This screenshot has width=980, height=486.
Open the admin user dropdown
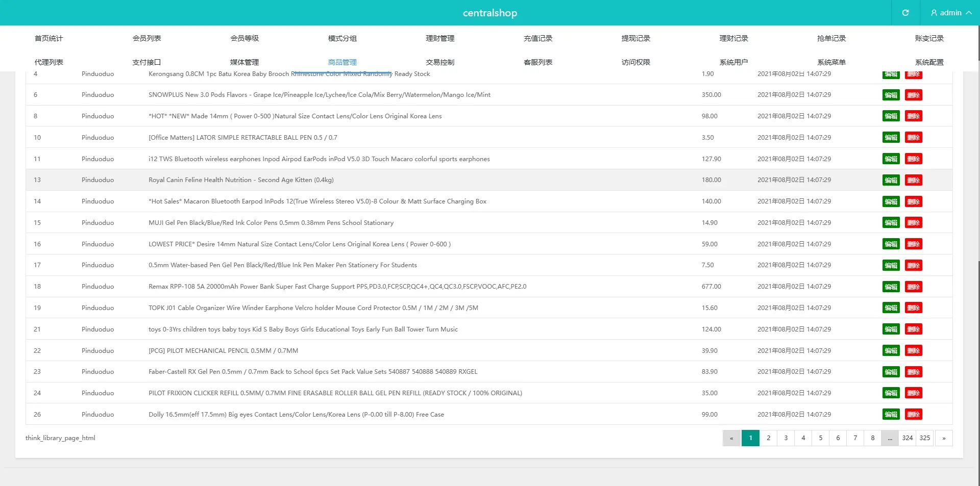(950, 13)
